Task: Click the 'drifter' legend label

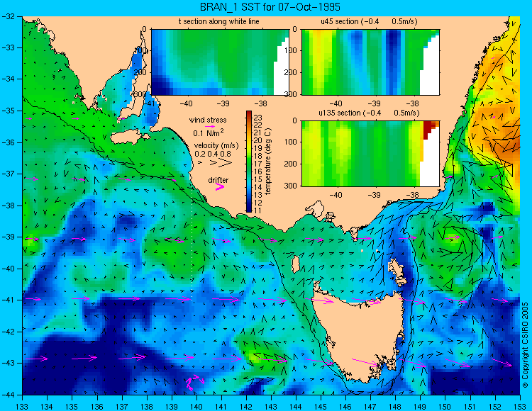Action: coord(218,180)
